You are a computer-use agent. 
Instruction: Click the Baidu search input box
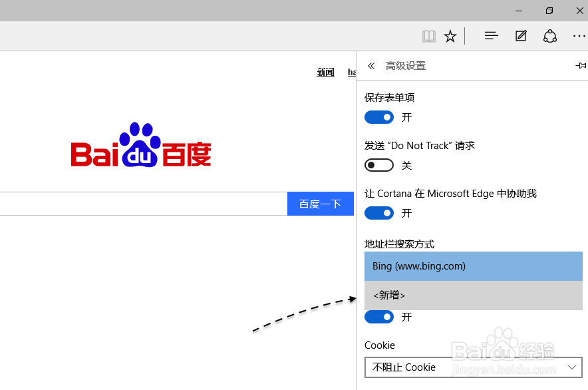point(144,204)
